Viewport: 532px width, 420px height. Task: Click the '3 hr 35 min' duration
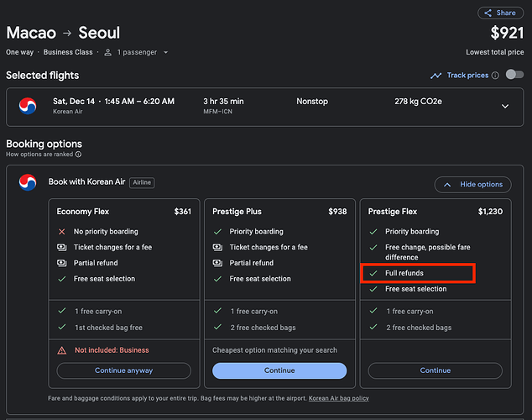223,102
